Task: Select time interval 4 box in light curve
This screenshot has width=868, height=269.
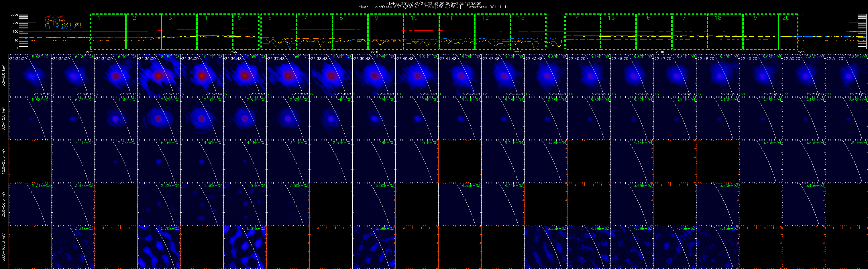Action: (x=215, y=32)
